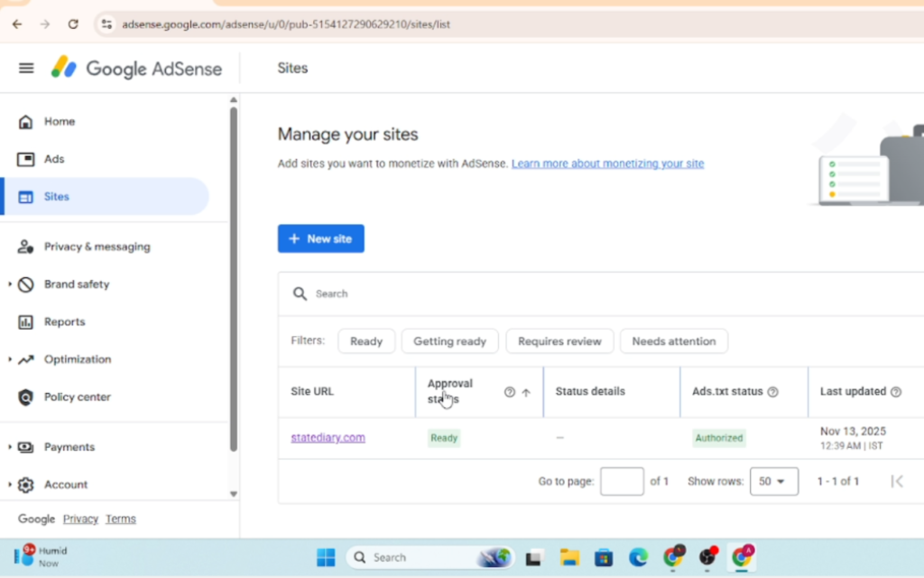The image size is (924, 578).
Task: Open the statediary.com site link
Action: (x=328, y=438)
